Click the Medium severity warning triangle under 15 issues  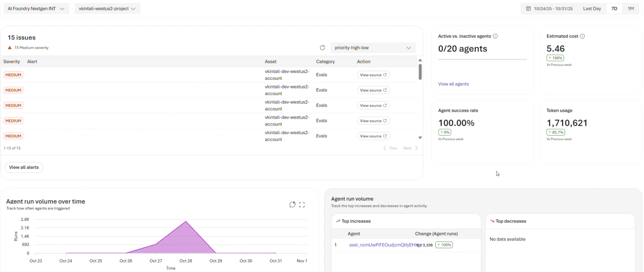9,47
